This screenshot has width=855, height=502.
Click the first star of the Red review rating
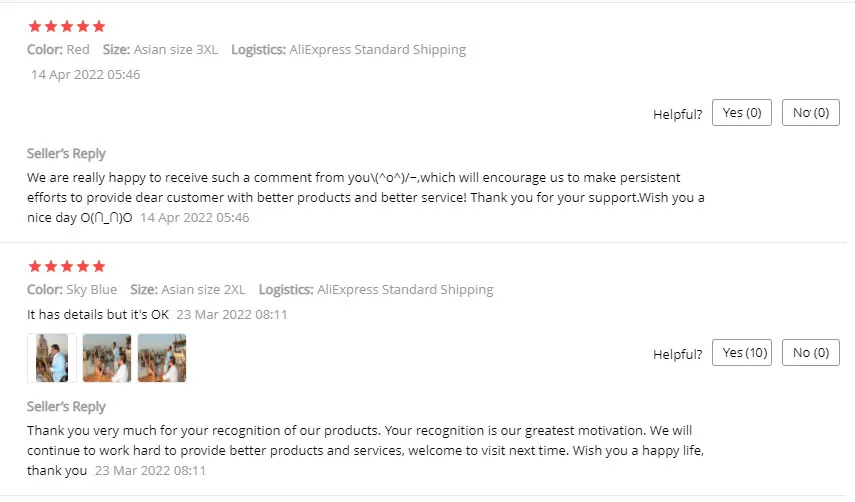(34, 26)
